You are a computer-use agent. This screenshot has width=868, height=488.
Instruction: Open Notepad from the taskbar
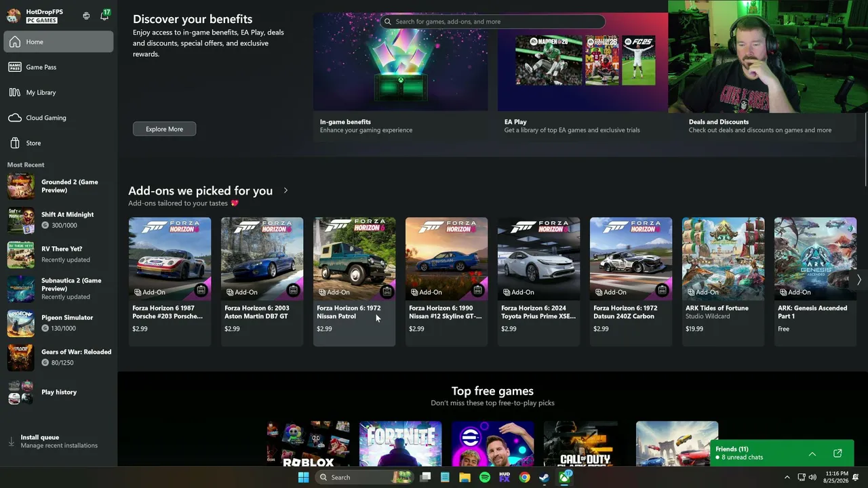tap(445, 477)
